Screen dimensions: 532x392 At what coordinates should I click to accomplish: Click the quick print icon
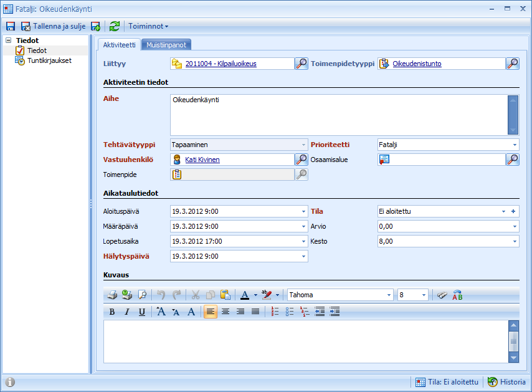[127, 295]
